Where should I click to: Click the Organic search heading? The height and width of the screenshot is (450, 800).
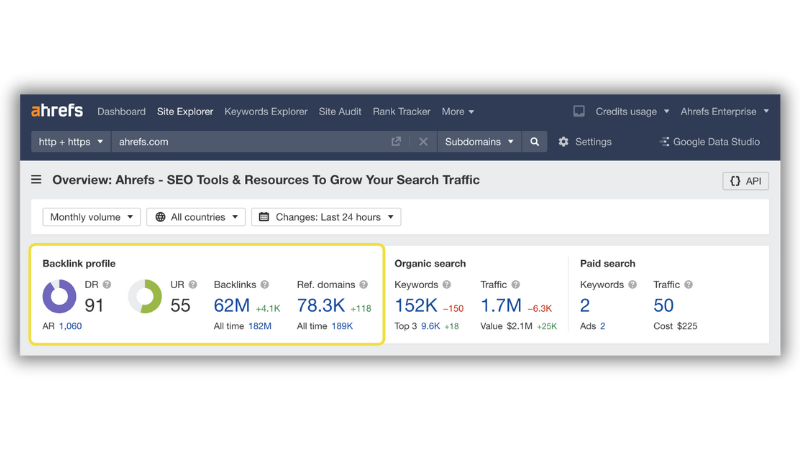[x=430, y=263]
